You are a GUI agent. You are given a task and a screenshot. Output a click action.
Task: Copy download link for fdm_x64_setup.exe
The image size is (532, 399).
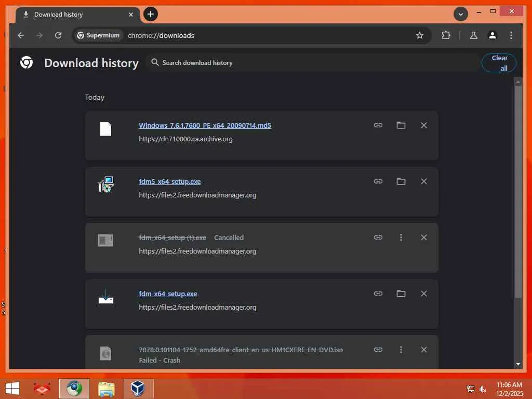(378, 294)
